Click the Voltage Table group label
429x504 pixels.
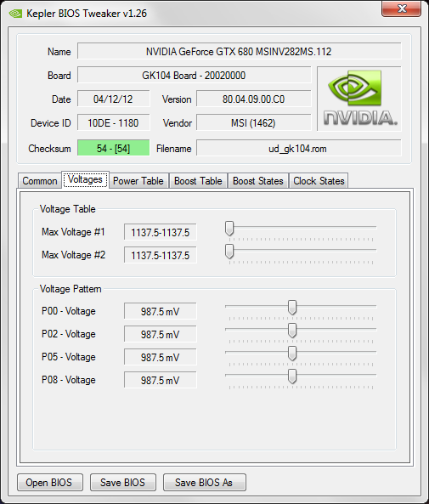pos(67,209)
